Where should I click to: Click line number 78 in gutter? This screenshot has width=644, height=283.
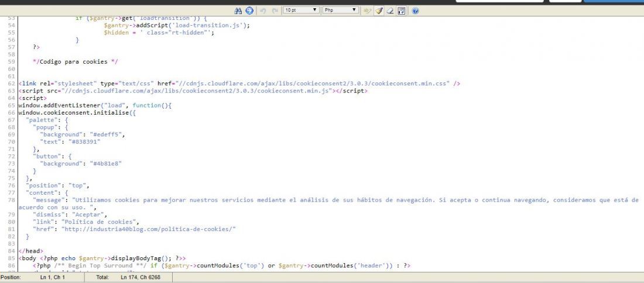click(x=12, y=200)
